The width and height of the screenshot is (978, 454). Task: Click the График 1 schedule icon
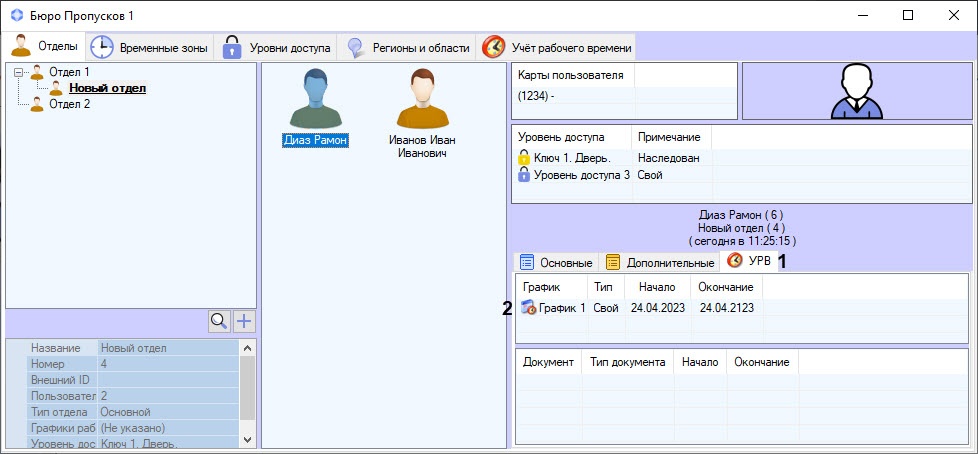[528, 308]
